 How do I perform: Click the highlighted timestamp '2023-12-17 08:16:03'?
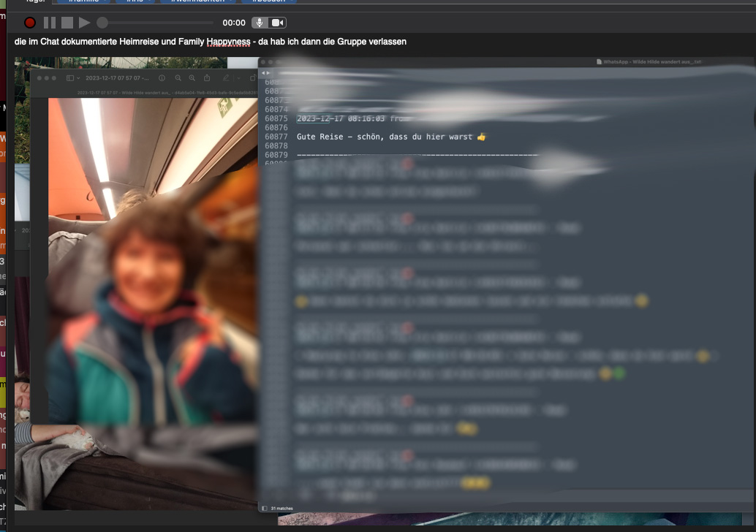pyautogui.click(x=341, y=118)
